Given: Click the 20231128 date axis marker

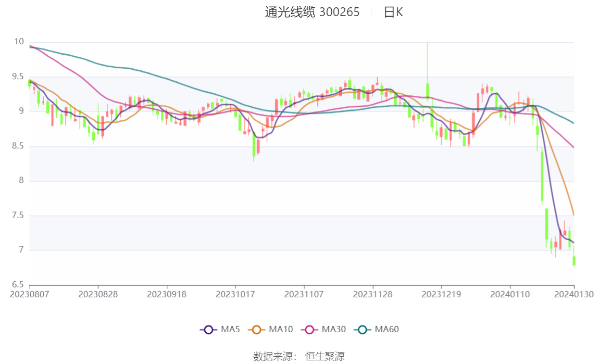Looking at the screenshot, I should pos(373,294).
